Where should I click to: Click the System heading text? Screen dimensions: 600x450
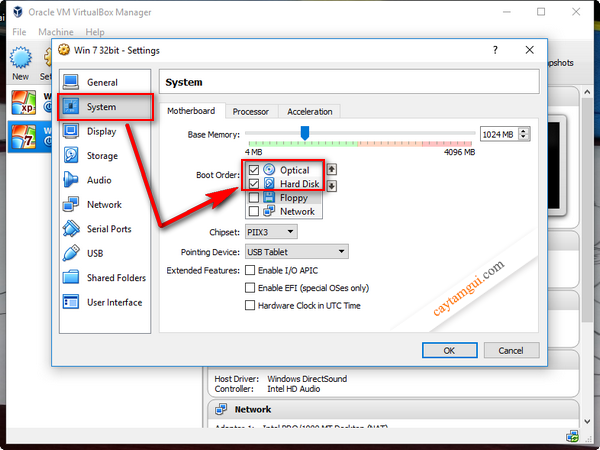(184, 82)
